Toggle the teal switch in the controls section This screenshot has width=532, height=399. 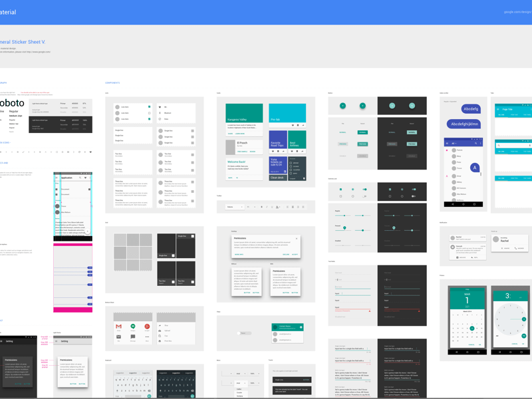point(364,190)
